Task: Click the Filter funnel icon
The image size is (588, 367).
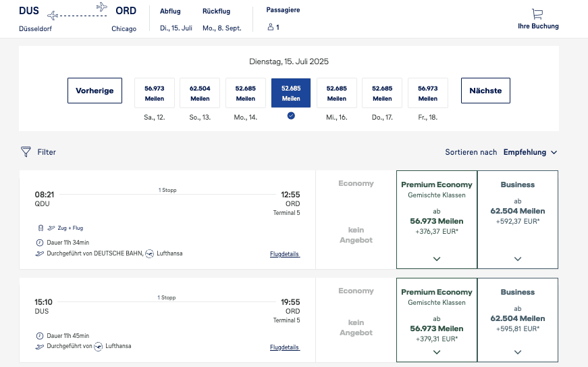Action: point(26,152)
